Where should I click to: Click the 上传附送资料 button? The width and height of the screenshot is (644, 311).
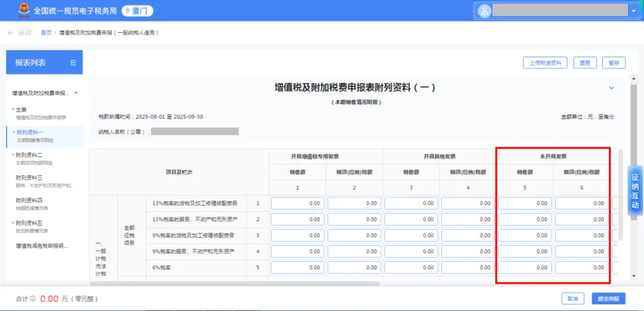[546, 63]
